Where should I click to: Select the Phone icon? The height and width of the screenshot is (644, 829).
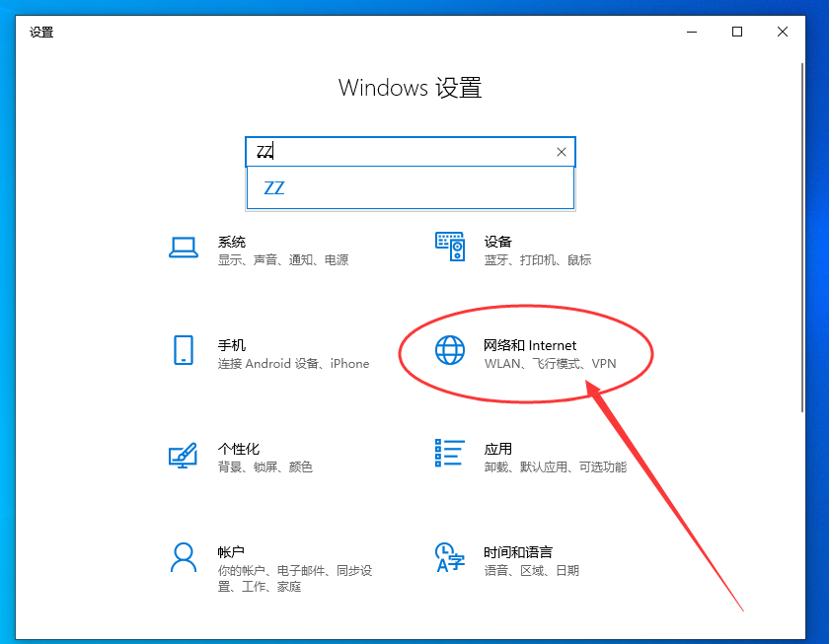pyautogui.click(x=184, y=350)
